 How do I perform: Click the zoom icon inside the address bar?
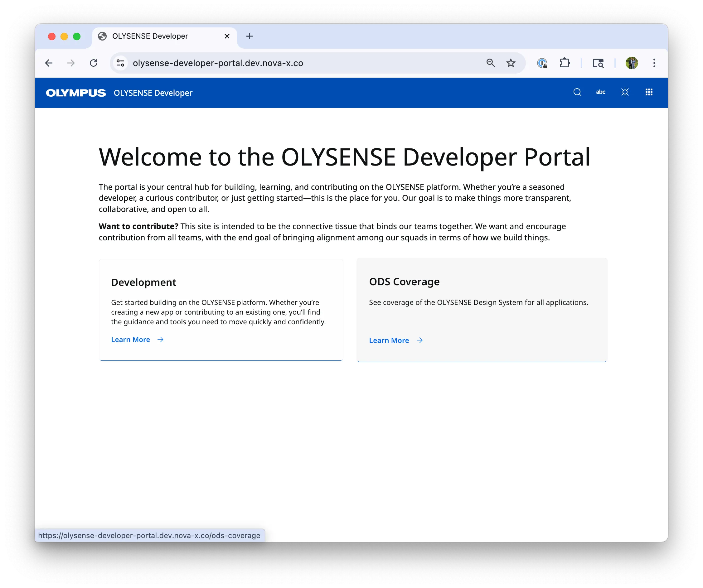point(490,63)
